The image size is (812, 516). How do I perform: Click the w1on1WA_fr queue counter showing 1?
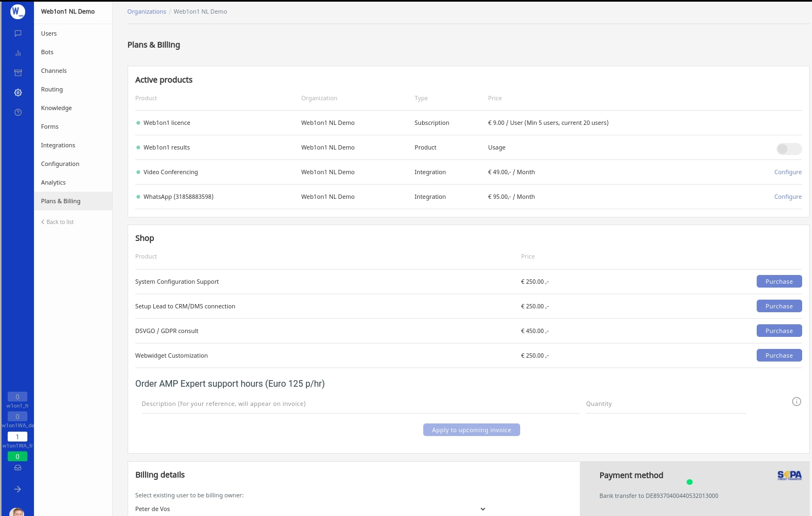coord(18,437)
